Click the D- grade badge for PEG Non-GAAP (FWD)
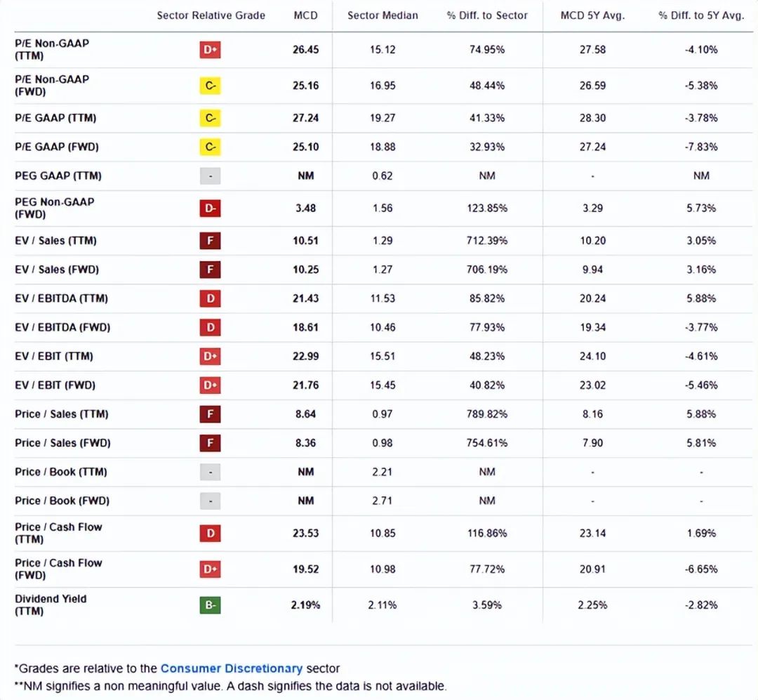This screenshot has height=700, width=758. [x=210, y=209]
